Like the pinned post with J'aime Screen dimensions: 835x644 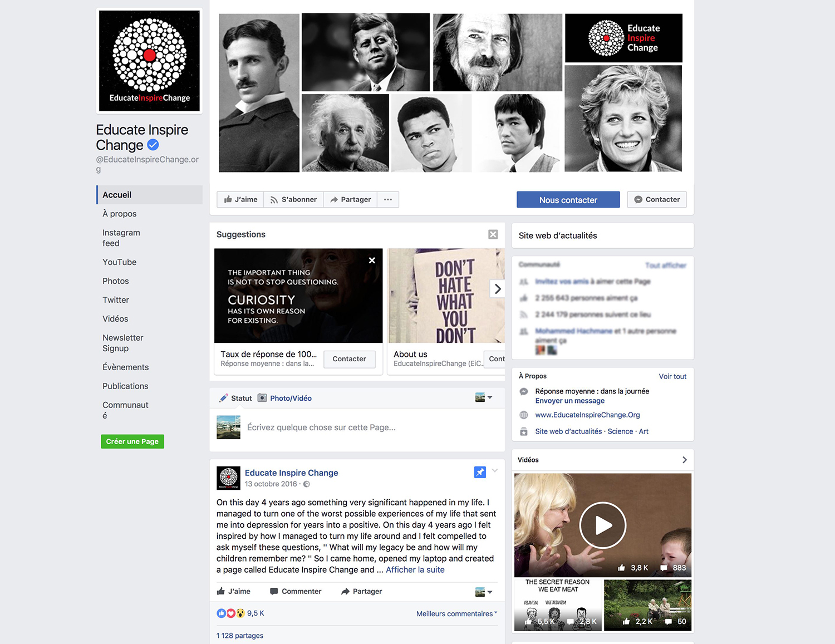point(233,591)
